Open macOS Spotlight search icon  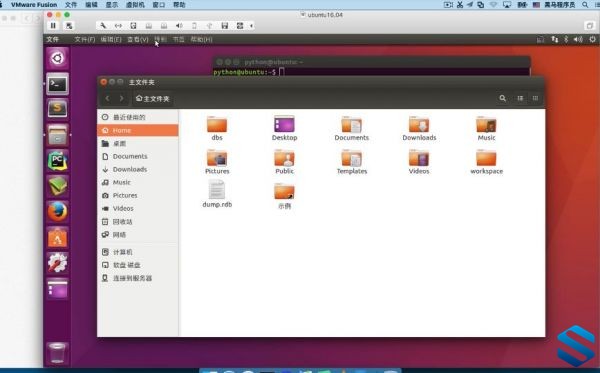click(x=585, y=5)
